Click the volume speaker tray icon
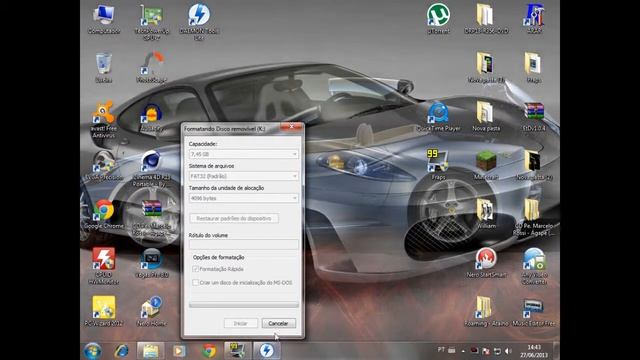Screen dimensions: 640x360 tap(508, 351)
